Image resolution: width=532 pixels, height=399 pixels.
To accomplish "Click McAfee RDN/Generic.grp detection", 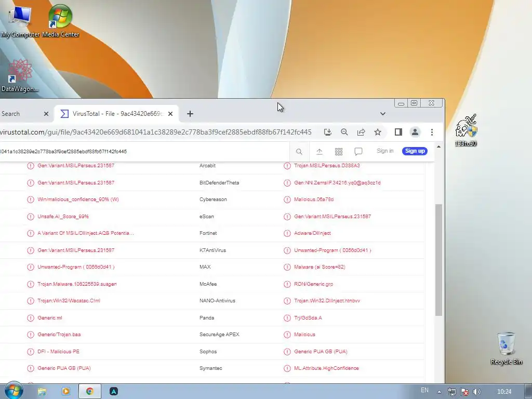I will (313, 284).
